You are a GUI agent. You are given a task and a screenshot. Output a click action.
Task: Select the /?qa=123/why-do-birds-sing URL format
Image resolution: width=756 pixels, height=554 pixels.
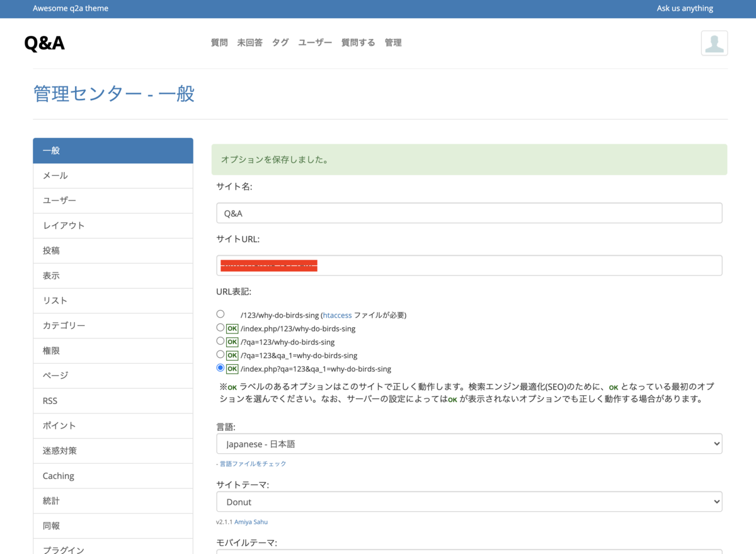pyautogui.click(x=220, y=341)
